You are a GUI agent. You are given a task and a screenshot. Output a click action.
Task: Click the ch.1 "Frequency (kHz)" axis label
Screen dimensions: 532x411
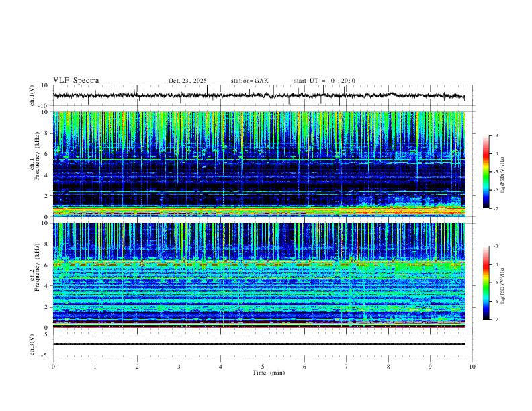[x=38, y=156]
